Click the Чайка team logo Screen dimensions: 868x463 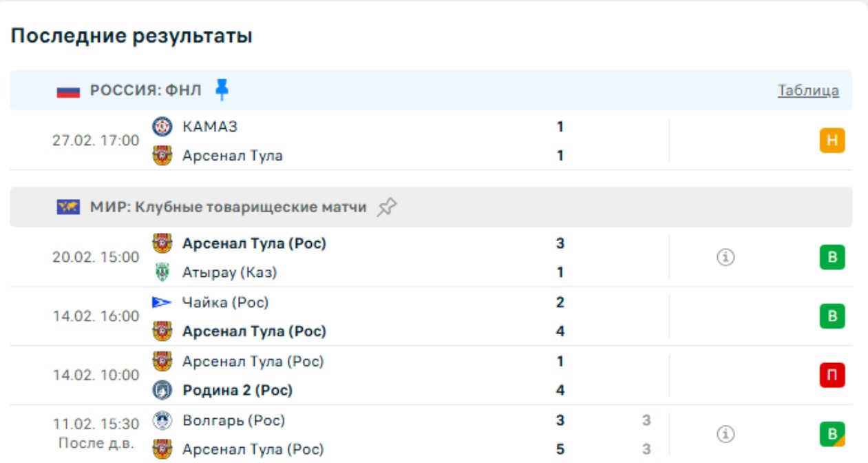coord(162,302)
